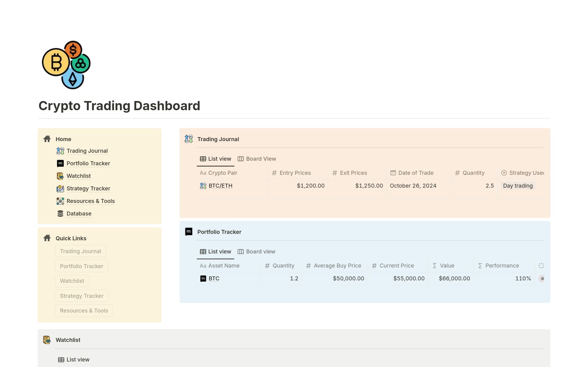
Task: Click the Quick Links house icon
Action: 47,238
